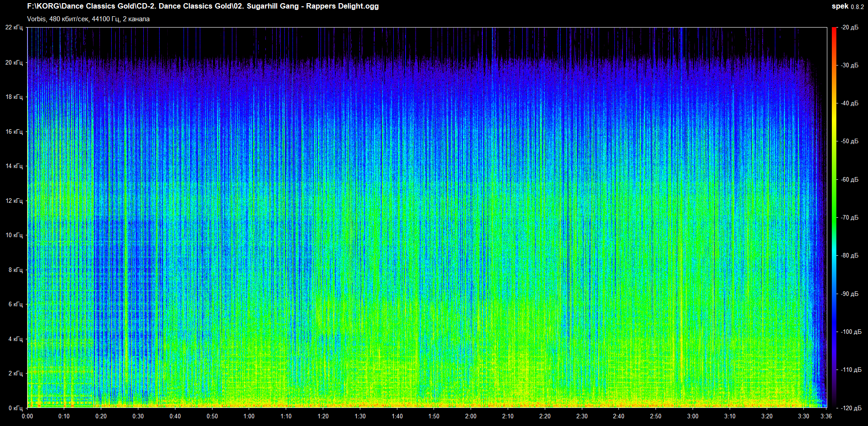This screenshot has height=426, width=868.
Task: Click the 0 kHz frequency axis label
Action: pyautogui.click(x=15, y=408)
